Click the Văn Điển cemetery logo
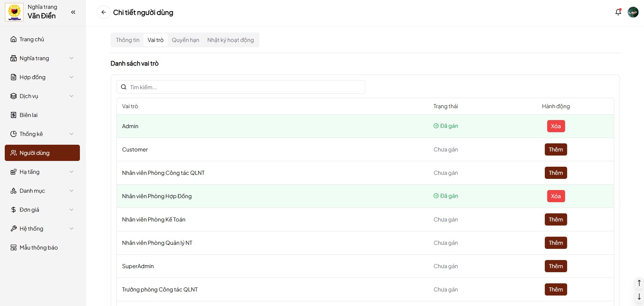644x306 pixels. (14, 12)
